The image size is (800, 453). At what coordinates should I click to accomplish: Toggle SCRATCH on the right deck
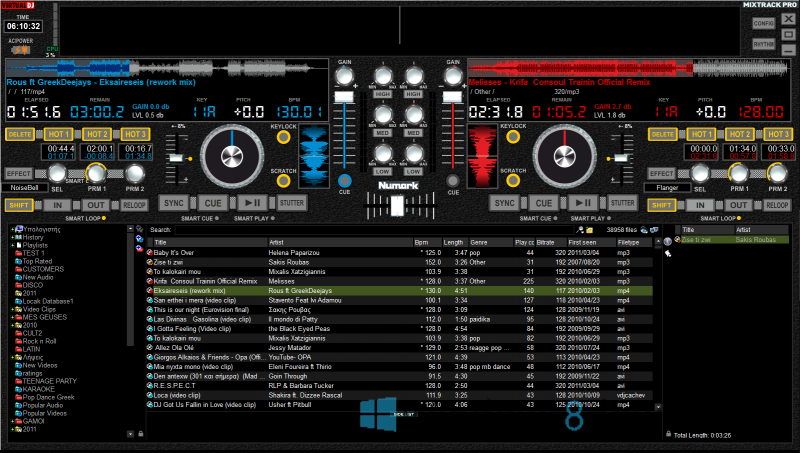coord(513,180)
